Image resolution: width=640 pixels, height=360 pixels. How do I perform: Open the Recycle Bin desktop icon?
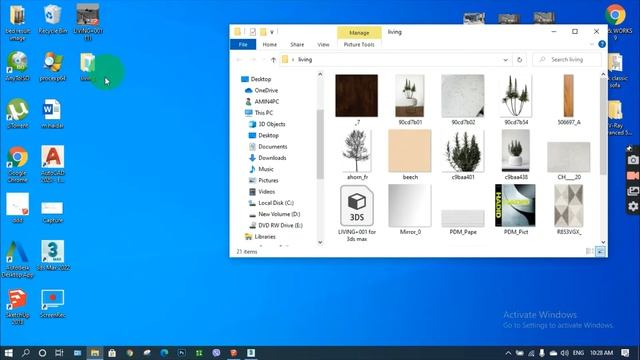click(52, 19)
